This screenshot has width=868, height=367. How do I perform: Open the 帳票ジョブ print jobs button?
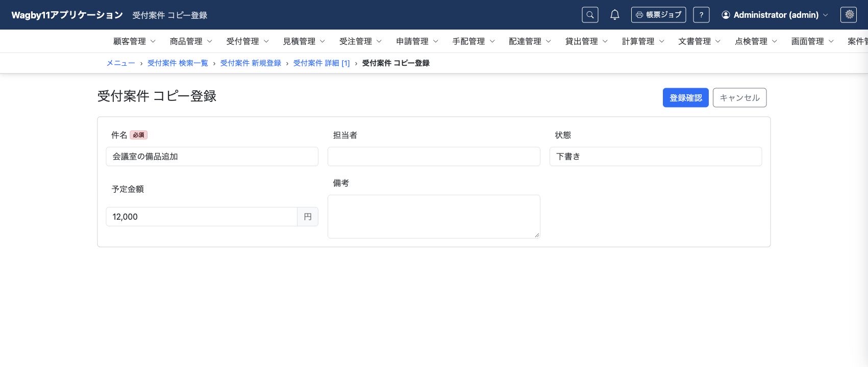coord(658,15)
